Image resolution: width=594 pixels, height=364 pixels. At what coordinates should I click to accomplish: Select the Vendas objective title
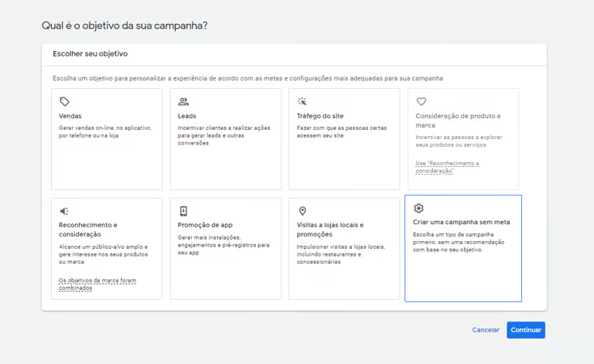70,116
